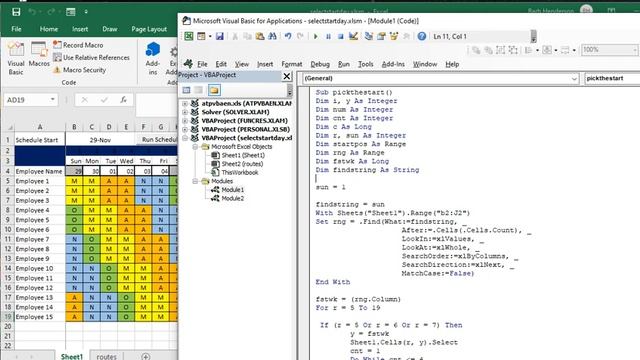This screenshot has width=640, height=360.
Task: Open the VBA editor Run menu
Action: (x=344, y=64)
